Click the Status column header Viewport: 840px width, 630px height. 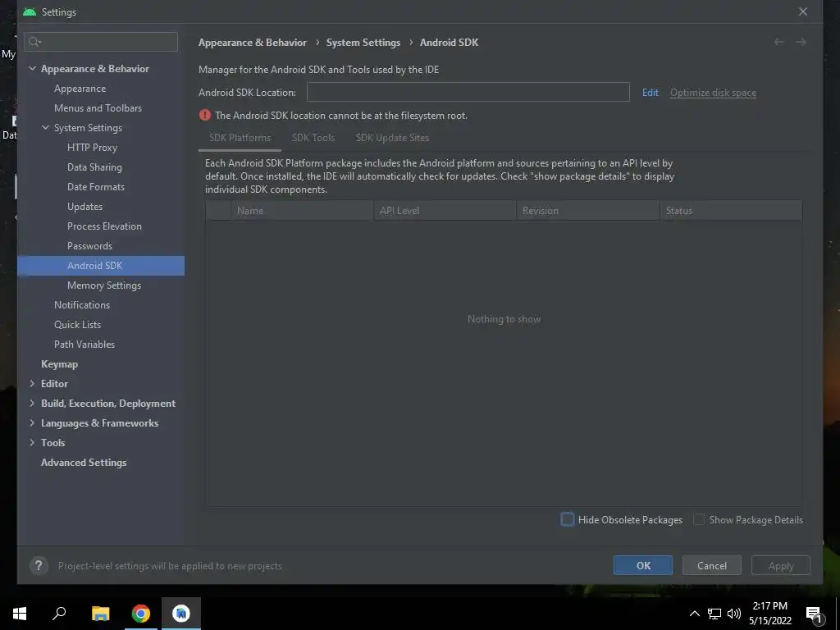coord(731,211)
